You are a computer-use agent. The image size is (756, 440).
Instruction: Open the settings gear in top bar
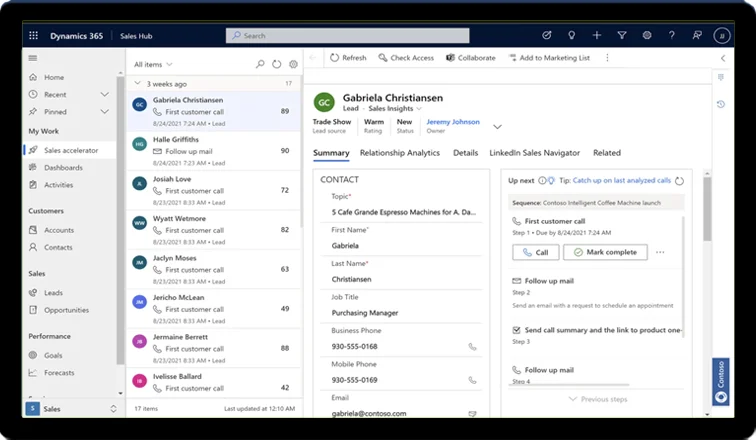pos(647,35)
